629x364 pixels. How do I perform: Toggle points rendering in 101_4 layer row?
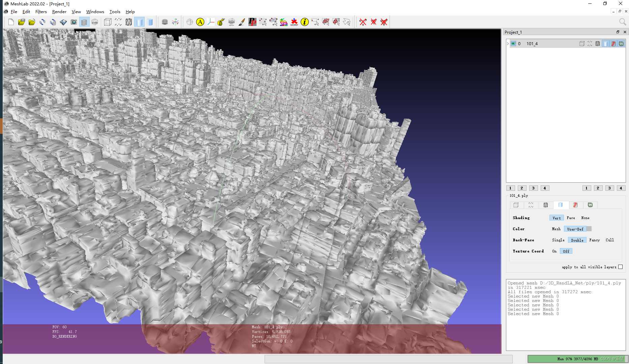tap(590, 43)
